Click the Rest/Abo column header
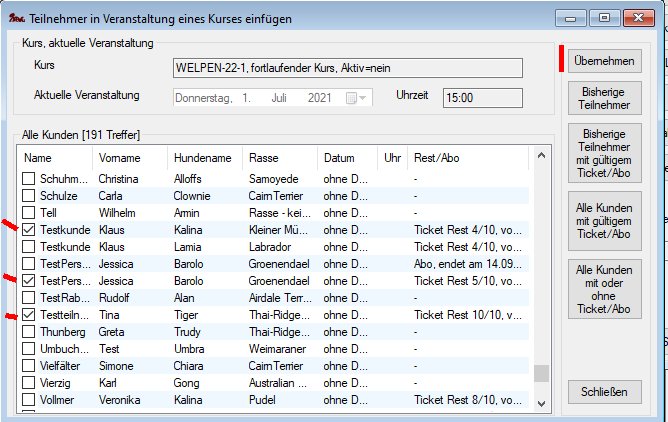The height and width of the screenshot is (422, 668). (435, 158)
